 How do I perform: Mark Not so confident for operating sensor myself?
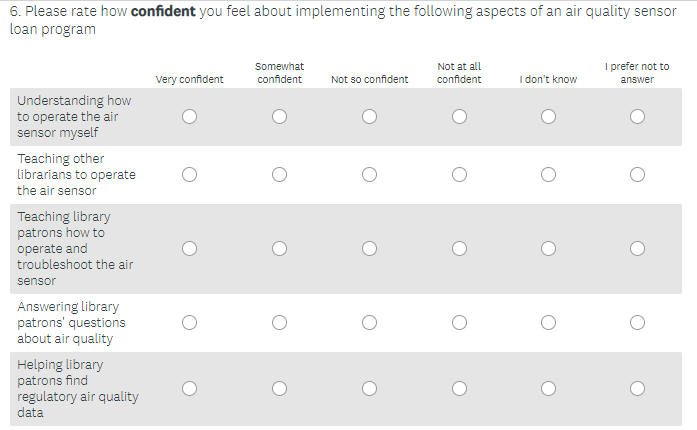point(369,117)
